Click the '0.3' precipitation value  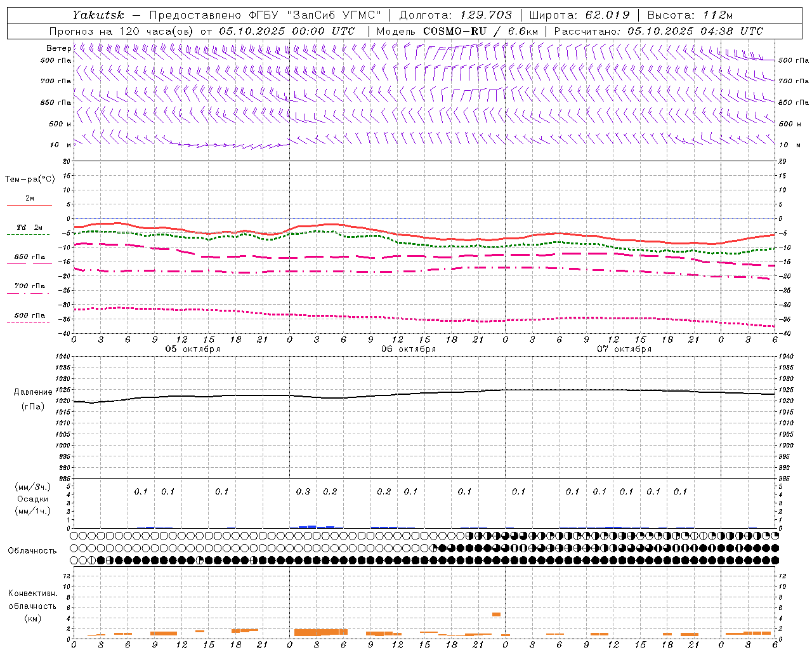pyautogui.click(x=303, y=491)
